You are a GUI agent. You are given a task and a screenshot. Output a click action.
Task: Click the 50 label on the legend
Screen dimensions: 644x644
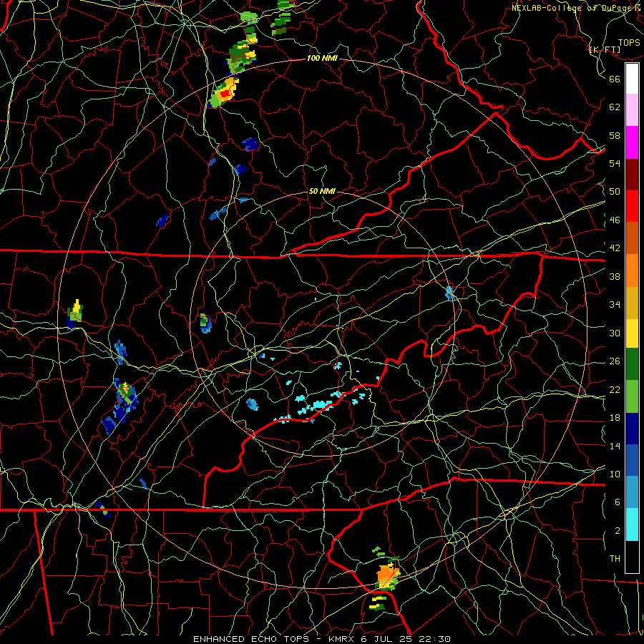pos(615,191)
